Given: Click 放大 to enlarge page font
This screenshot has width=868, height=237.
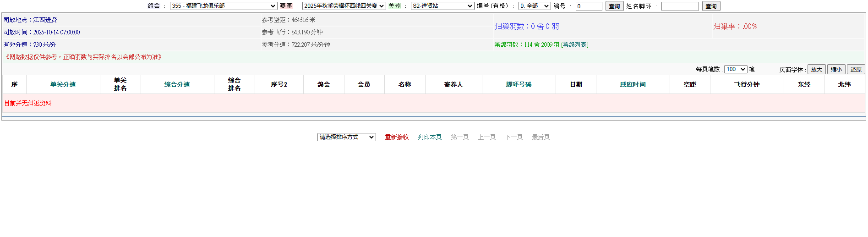Looking at the screenshot, I should click(816, 69).
